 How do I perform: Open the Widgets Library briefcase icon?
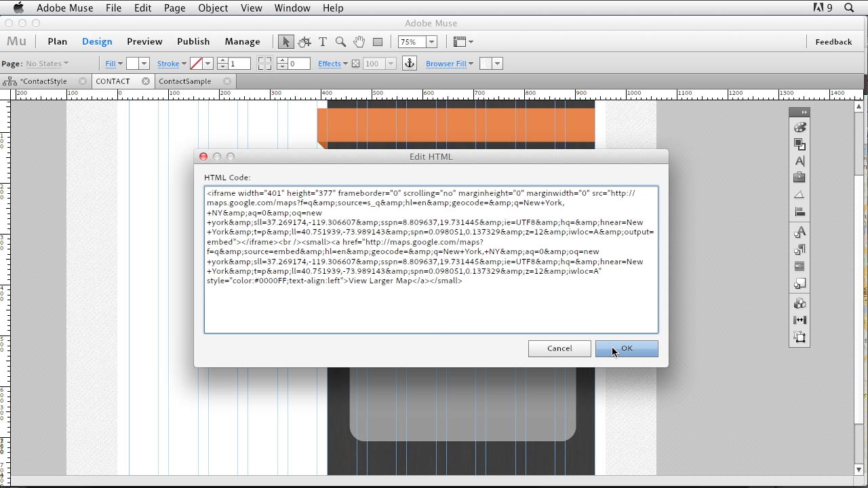click(x=800, y=178)
